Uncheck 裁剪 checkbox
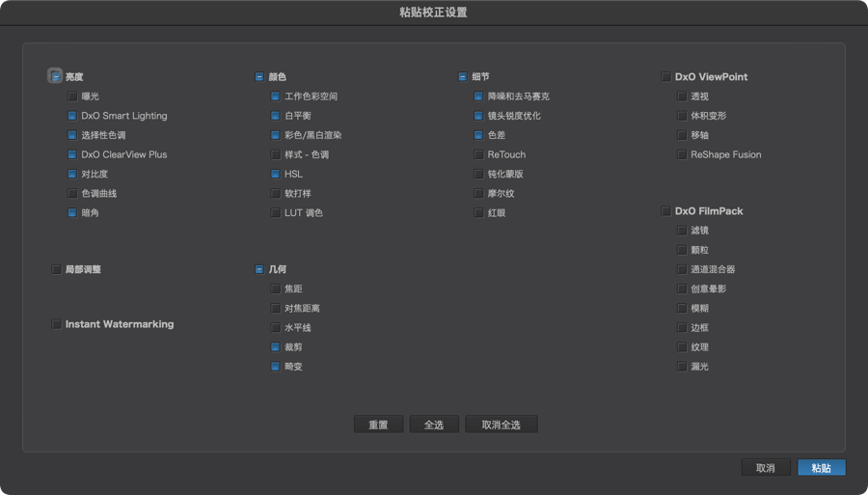Image resolution: width=868 pixels, height=495 pixels. (x=276, y=347)
